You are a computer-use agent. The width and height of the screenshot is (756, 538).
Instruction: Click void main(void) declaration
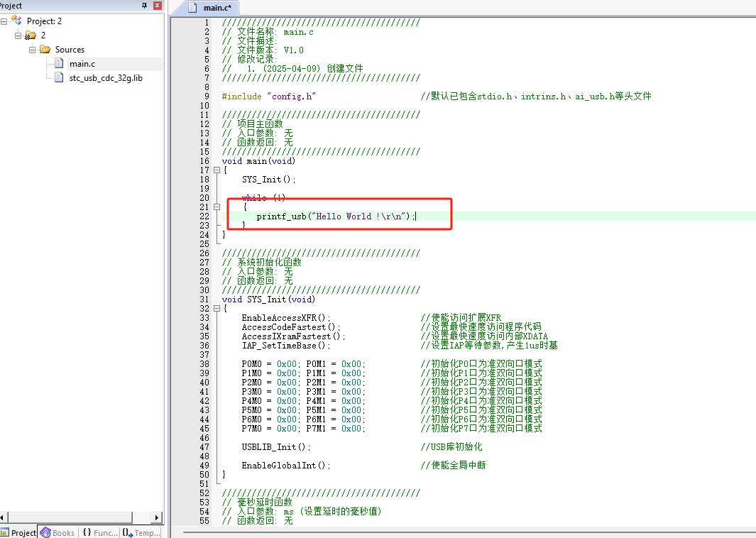tap(258, 161)
